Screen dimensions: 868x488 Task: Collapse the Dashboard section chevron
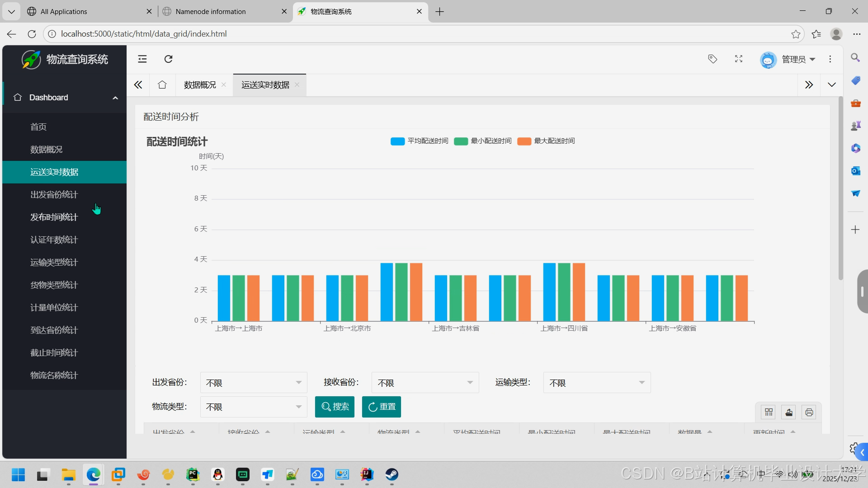click(115, 98)
